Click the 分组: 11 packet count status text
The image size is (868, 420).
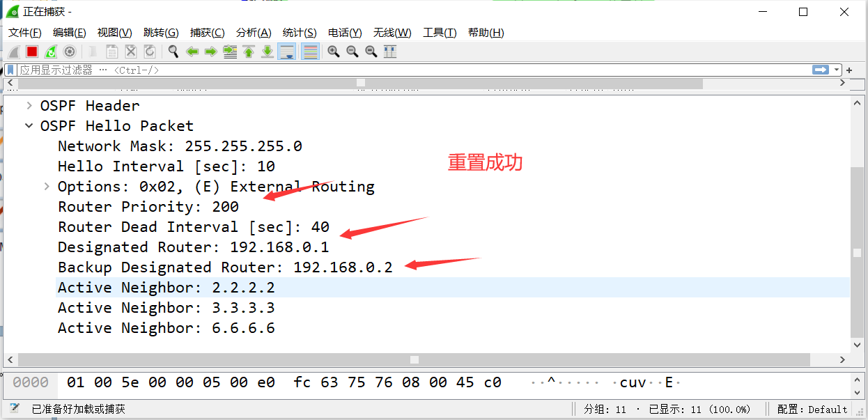click(605, 410)
